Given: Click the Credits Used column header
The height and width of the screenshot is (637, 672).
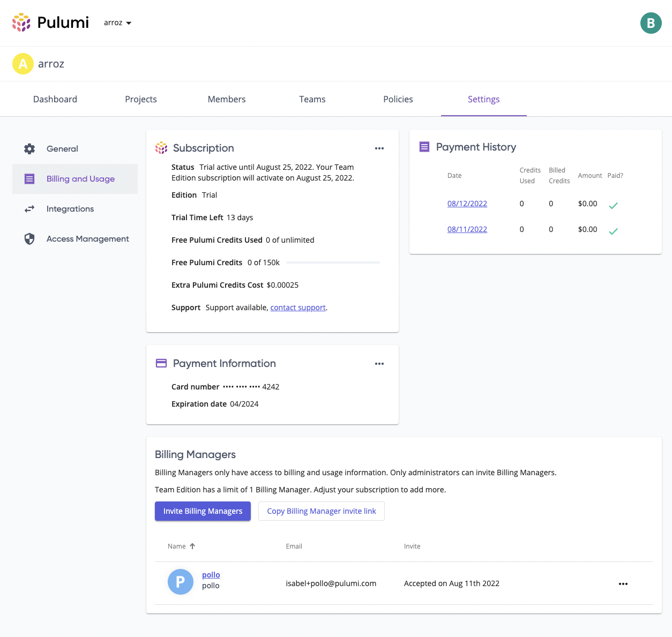Looking at the screenshot, I should point(530,176).
